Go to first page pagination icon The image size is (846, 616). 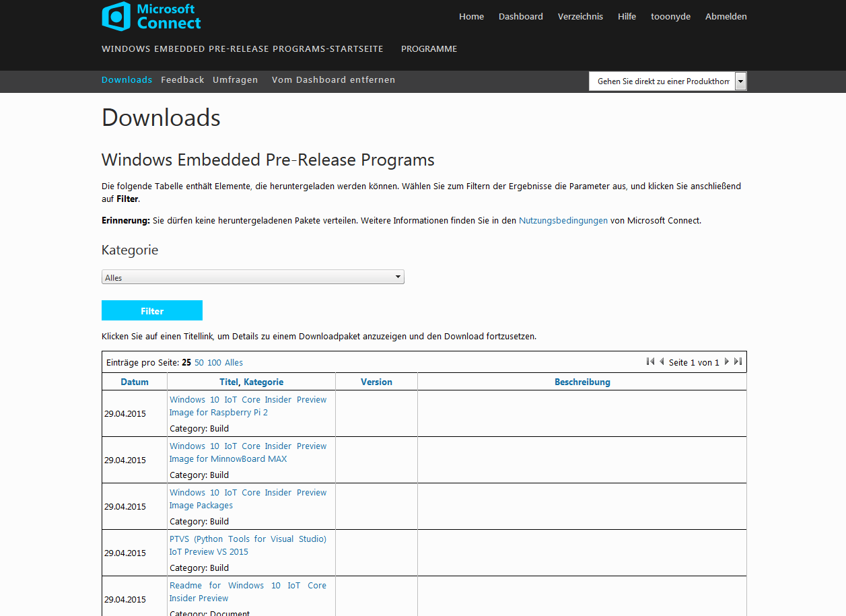650,362
